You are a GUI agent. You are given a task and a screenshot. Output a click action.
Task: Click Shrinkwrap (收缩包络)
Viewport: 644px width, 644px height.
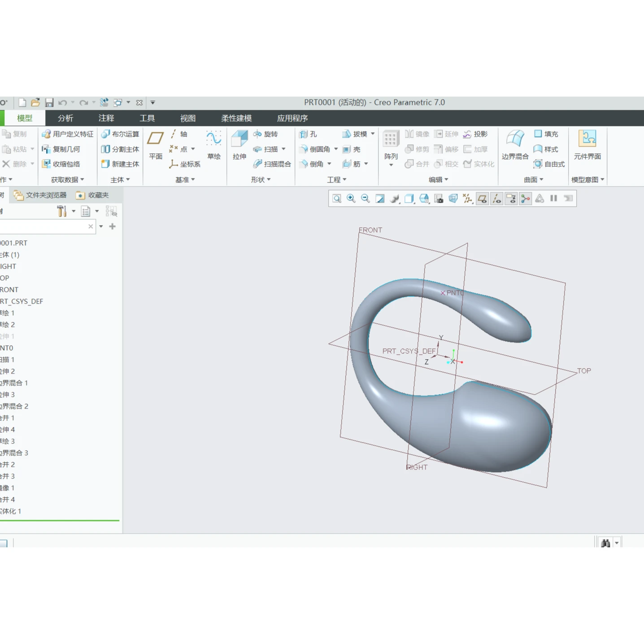[61, 164]
